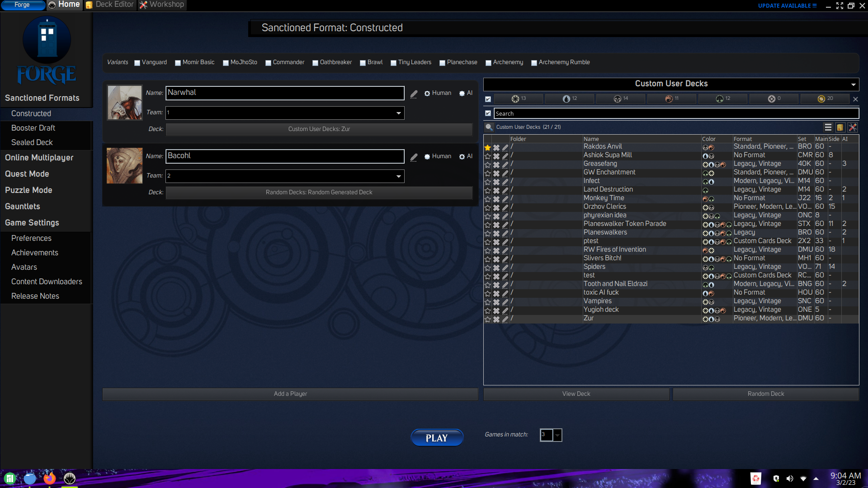Filter decks by black mana color

[621, 99]
